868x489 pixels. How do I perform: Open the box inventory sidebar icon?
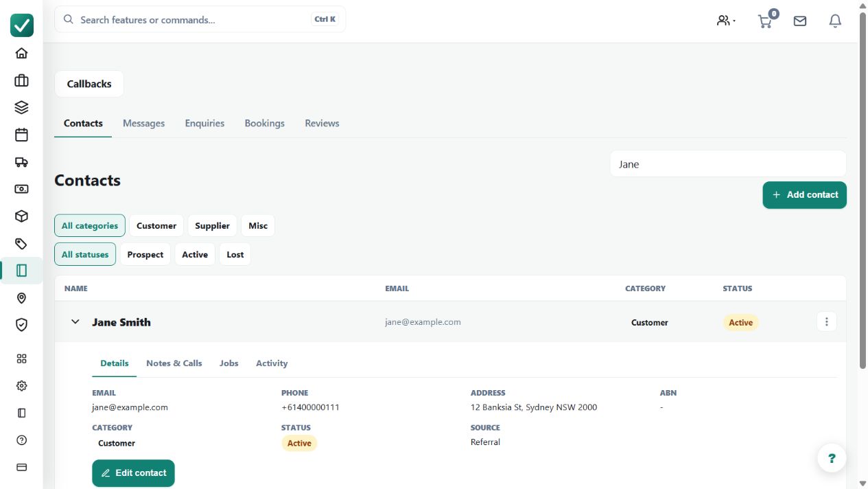(x=21, y=216)
